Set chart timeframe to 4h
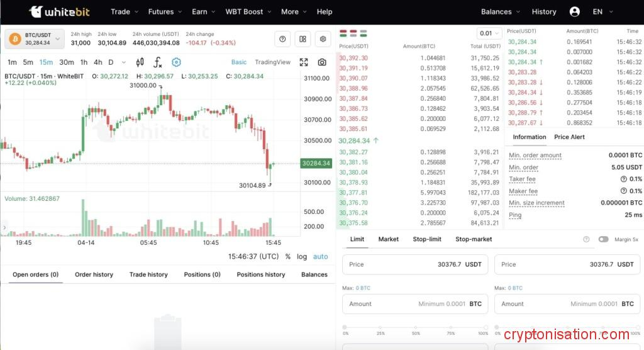Viewport: 644px width, 350px height. pos(97,62)
